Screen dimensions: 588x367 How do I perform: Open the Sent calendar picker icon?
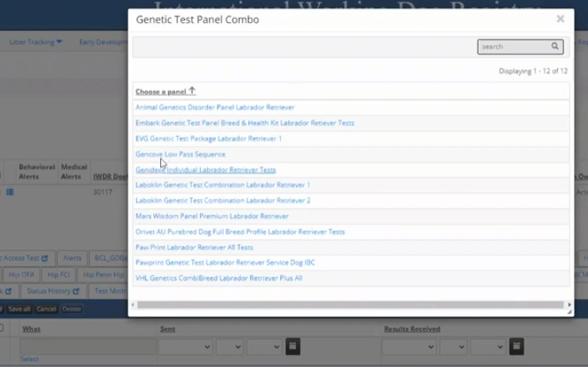pos(293,346)
